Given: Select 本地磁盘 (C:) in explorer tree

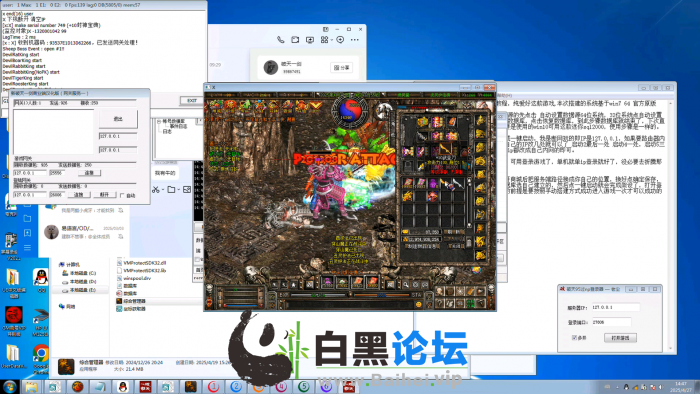Looking at the screenshot, I should (79, 273).
